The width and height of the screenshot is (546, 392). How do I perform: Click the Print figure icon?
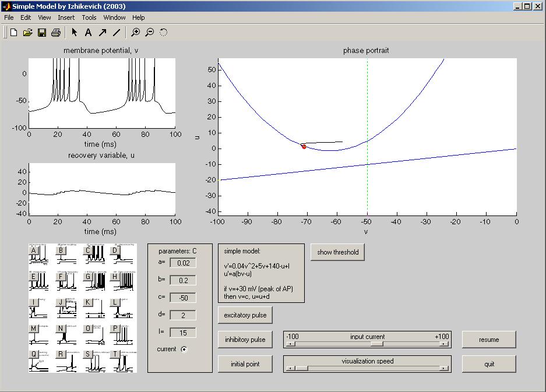55,33
